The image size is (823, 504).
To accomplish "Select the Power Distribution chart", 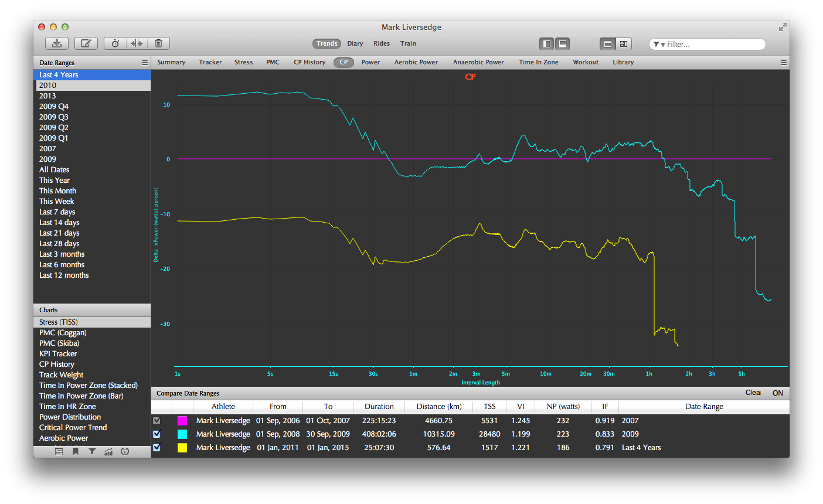I will pyautogui.click(x=93, y=417).
